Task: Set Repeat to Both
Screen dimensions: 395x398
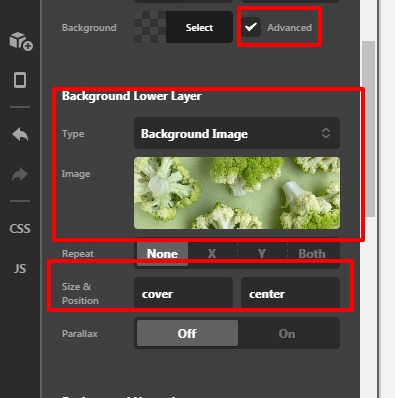Action: [312, 254]
